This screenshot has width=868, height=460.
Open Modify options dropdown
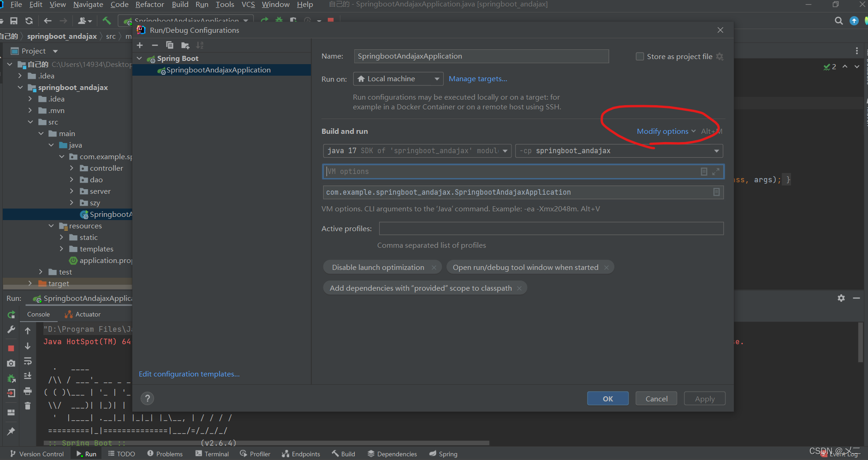click(666, 131)
